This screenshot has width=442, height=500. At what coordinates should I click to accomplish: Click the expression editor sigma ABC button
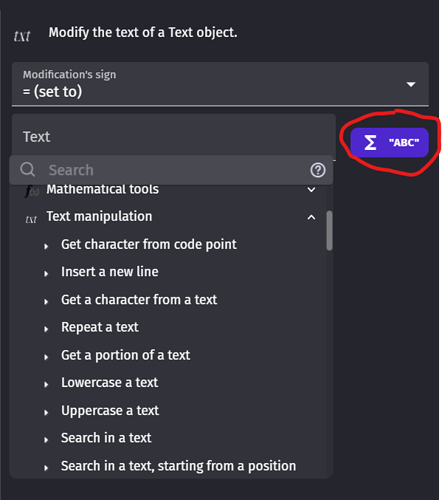click(x=389, y=142)
